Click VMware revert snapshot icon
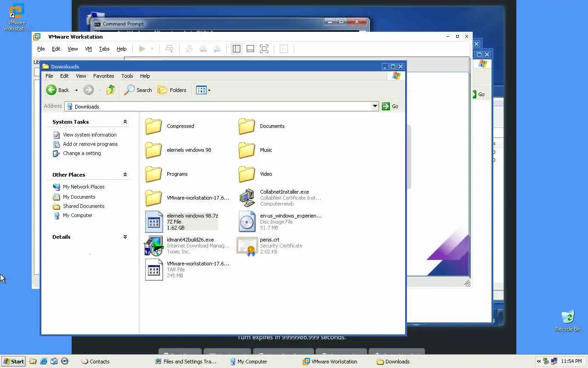588x368 pixels. click(203, 49)
